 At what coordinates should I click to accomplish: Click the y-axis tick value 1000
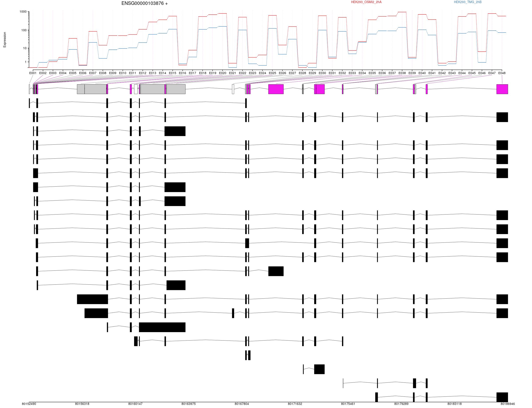[x=23, y=12]
